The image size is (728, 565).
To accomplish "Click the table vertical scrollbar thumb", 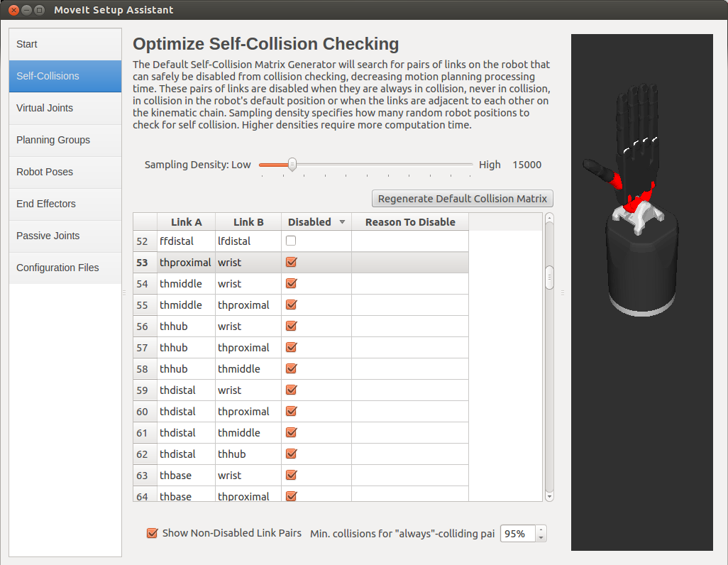I will [549, 278].
